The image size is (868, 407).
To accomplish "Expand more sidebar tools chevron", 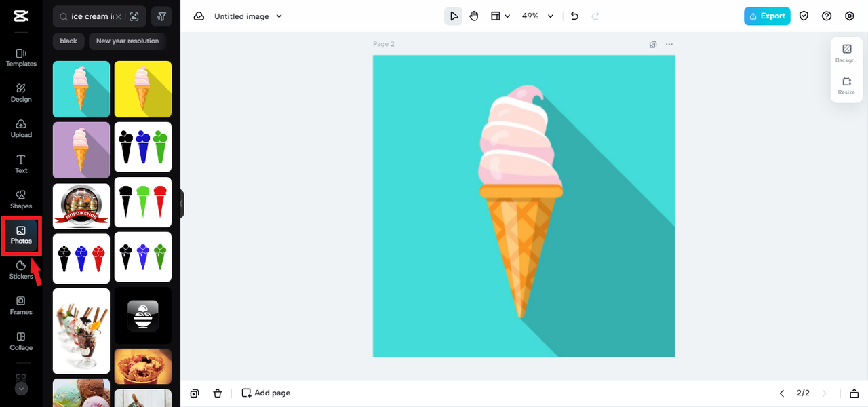I will coord(21,389).
